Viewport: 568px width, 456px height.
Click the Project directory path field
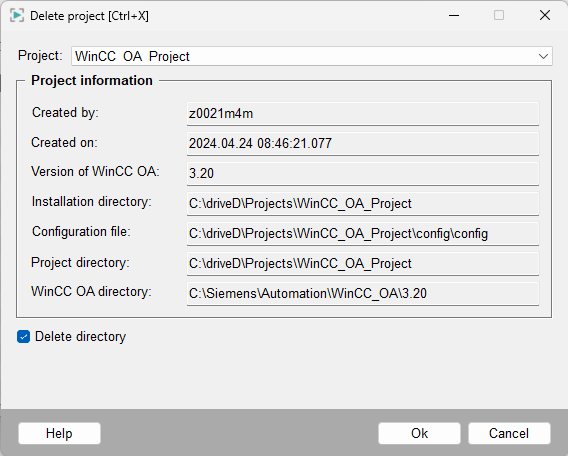point(363,263)
